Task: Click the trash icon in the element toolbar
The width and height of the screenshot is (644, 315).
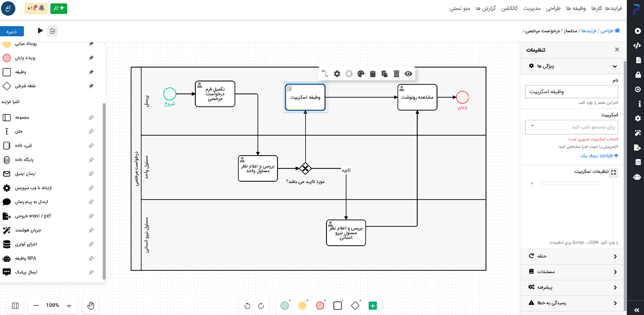Action: point(396,74)
